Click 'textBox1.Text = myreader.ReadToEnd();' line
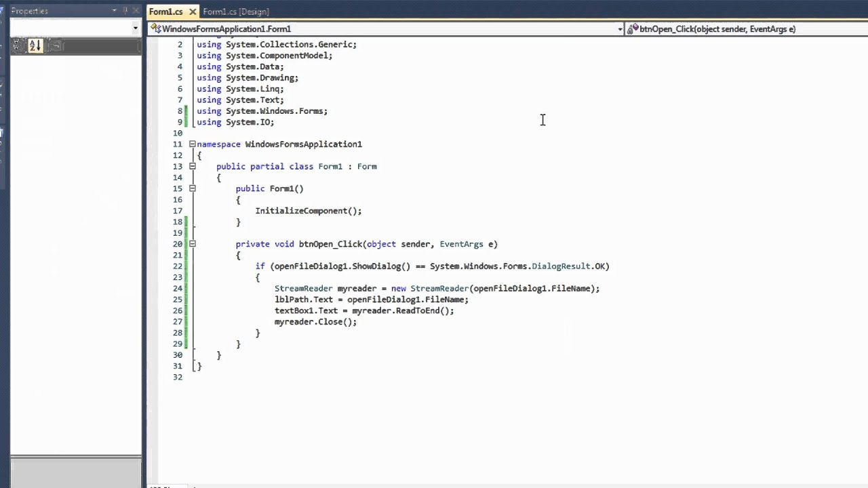Screen dimensions: 868x488 (x=364, y=310)
